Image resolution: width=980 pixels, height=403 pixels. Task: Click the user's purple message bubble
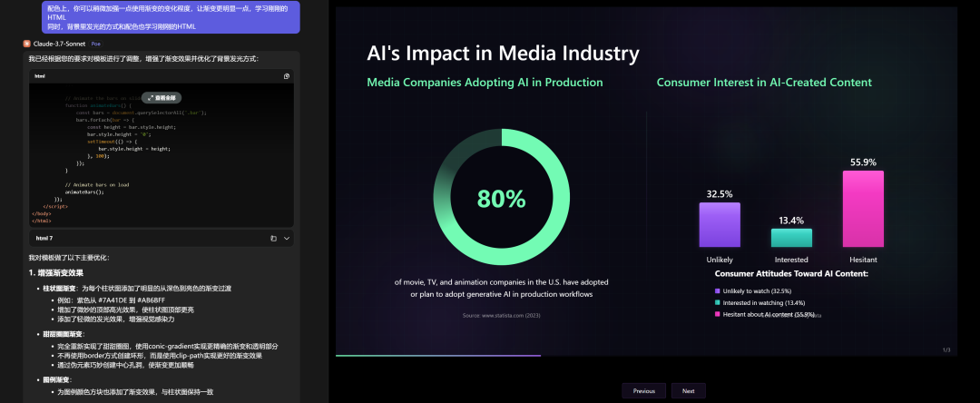point(171,17)
